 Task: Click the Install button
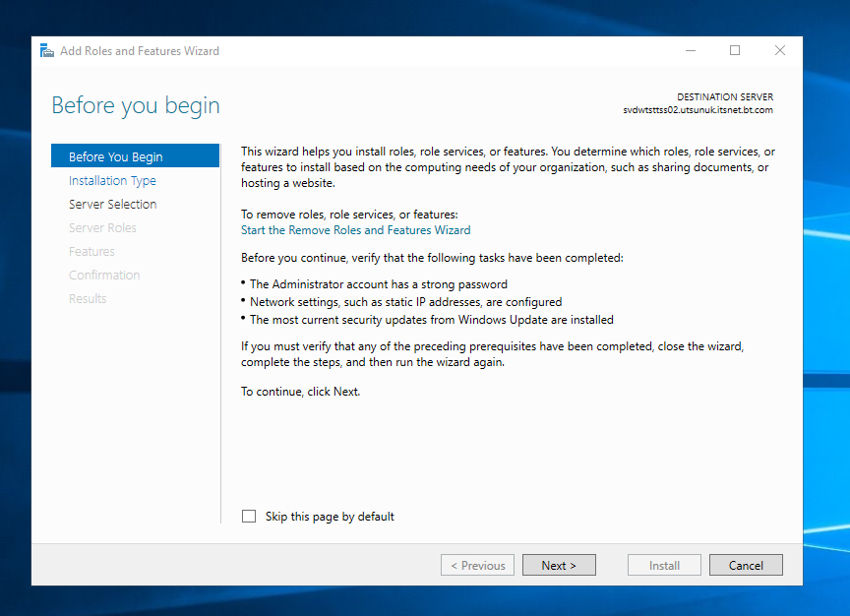click(665, 565)
